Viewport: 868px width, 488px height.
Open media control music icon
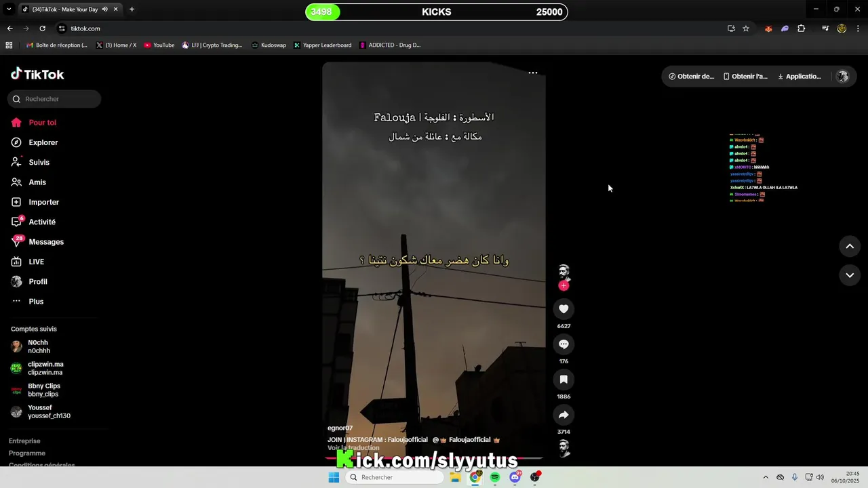tap(825, 28)
